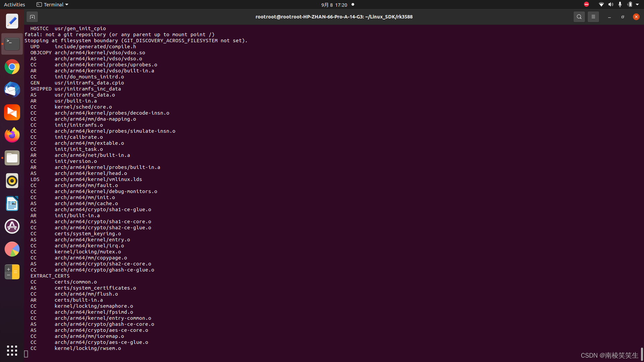644x362 pixels.
Task: Open a new terminal tab
Action: pos(32,17)
